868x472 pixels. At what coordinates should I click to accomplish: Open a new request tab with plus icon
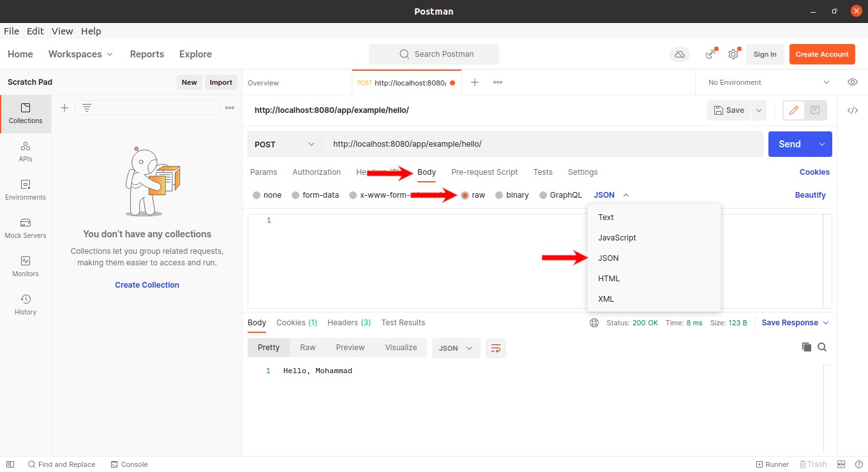coord(475,82)
